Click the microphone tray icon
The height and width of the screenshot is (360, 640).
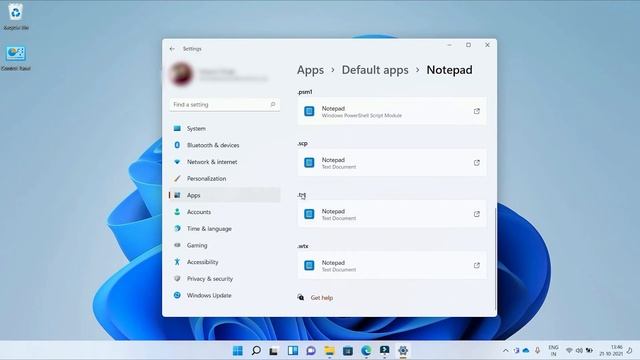538,351
